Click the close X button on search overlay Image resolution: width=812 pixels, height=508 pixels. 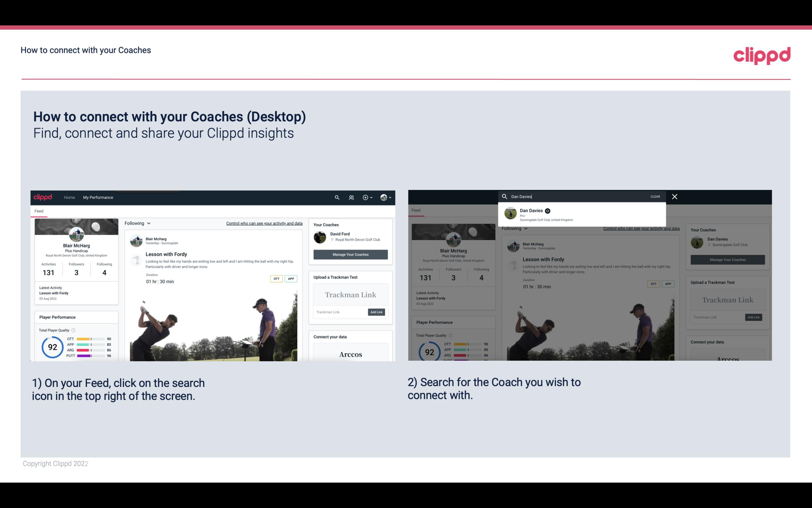(x=675, y=196)
